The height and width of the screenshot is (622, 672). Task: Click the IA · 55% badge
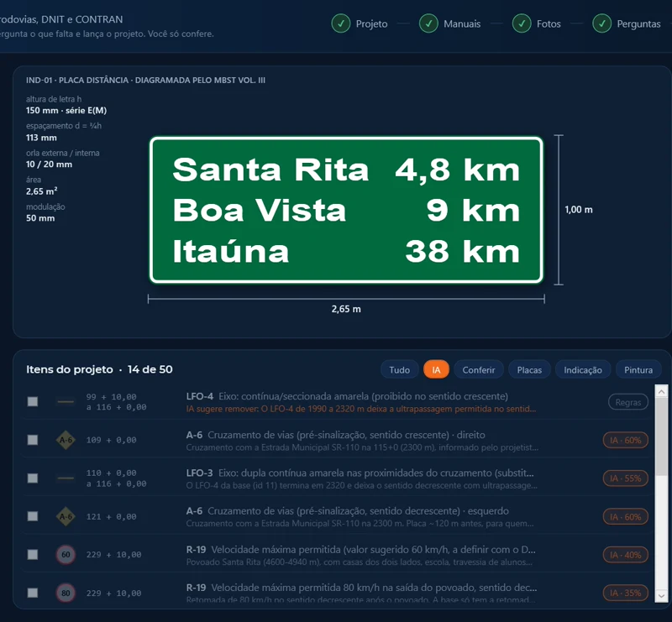pos(625,478)
